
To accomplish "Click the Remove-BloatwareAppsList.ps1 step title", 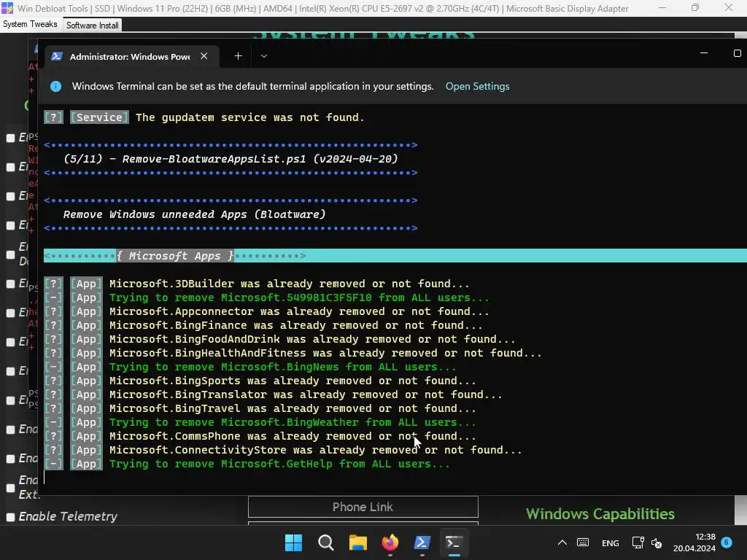I will point(231,159).
